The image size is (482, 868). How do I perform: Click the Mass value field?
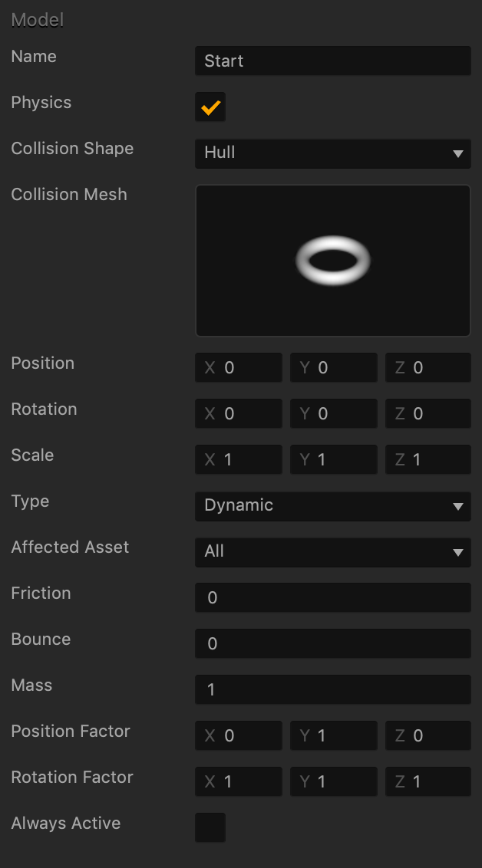click(x=332, y=690)
